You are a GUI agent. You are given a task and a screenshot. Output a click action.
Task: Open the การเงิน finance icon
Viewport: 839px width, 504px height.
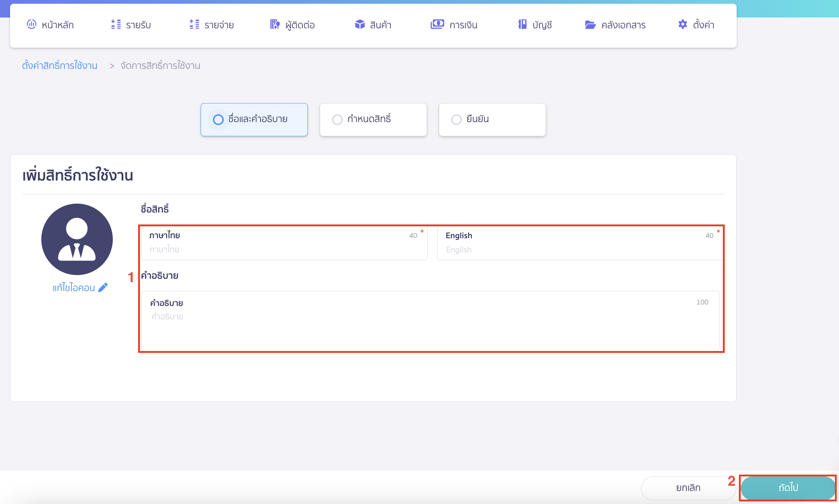tap(438, 25)
